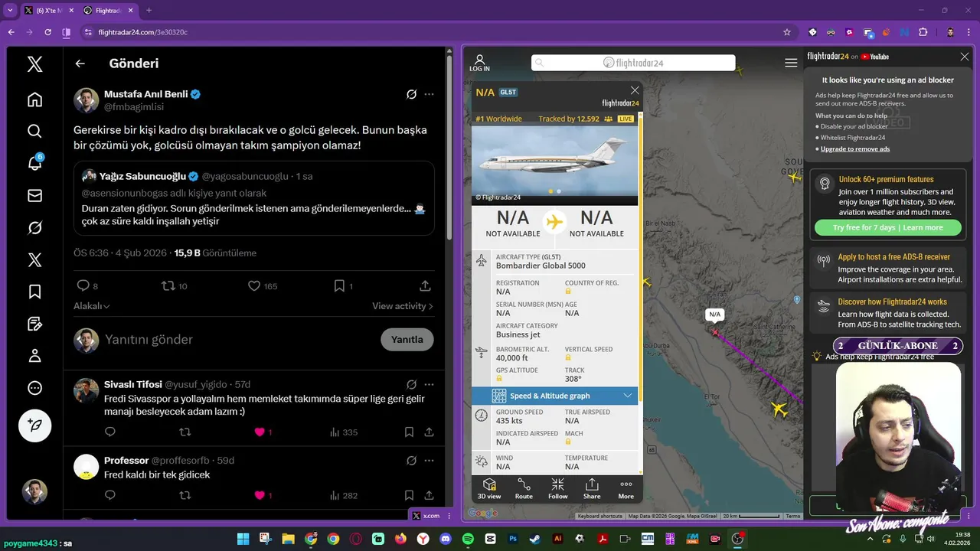Open Grok icon in X sidebar
Viewport: 980px width, 551px height.
(x=34, y=228)
